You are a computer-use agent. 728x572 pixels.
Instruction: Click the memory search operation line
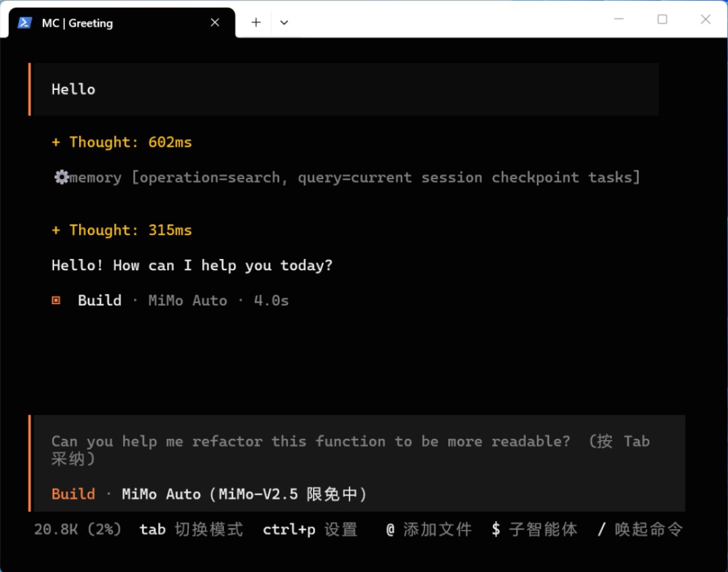click(x=347, y=177)
